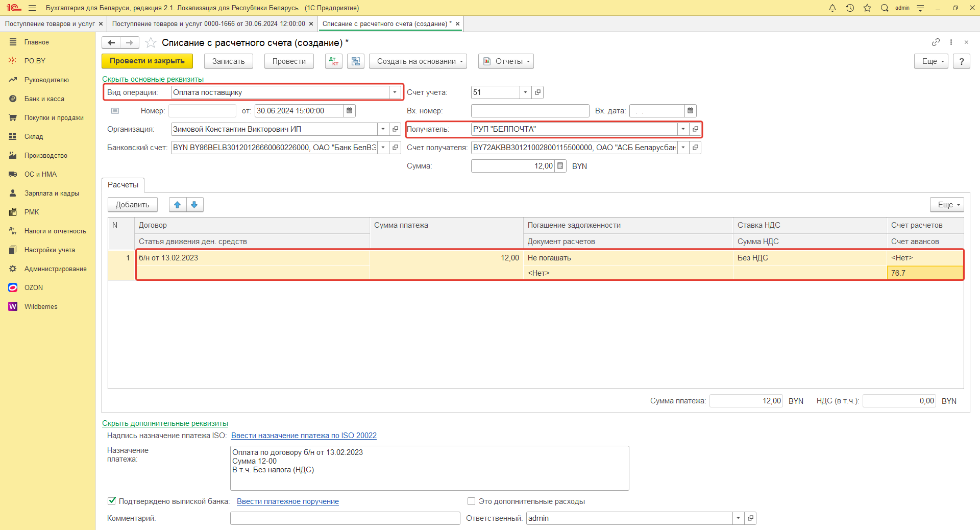Open help question mark button
Viewport: 980px width, 530px height.
[x=962, y=61]
